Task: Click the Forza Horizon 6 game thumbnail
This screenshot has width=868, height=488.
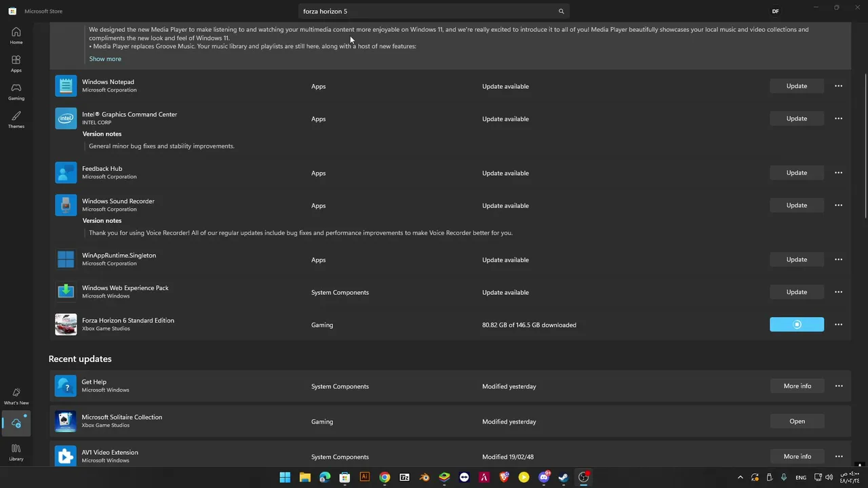Action: pos(66,325)
